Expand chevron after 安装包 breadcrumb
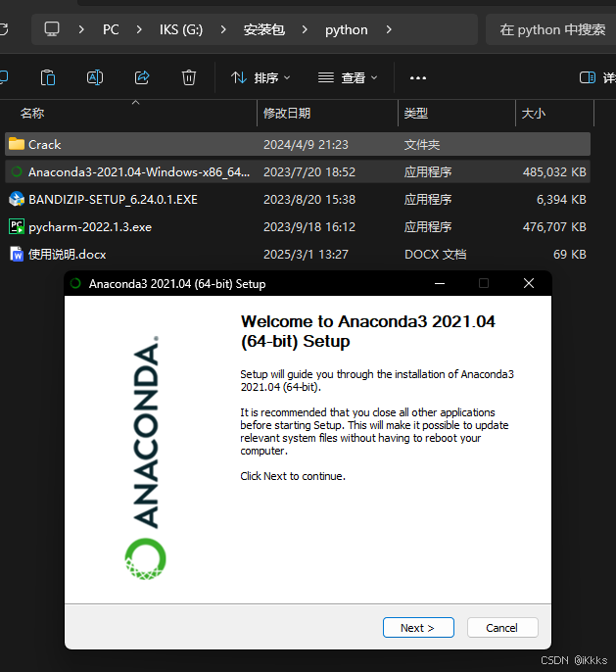Screen dimensions: 616x672 click(x=305, y=29)
